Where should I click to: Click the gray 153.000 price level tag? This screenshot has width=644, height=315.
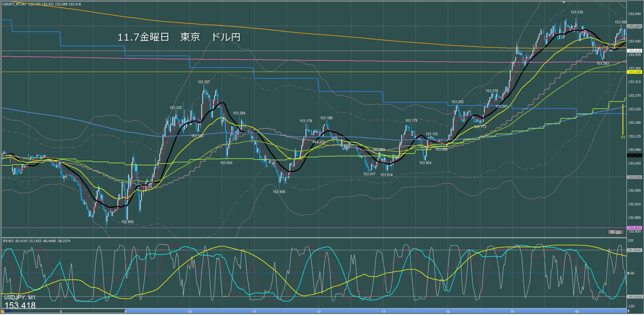[x=634, y=177]
